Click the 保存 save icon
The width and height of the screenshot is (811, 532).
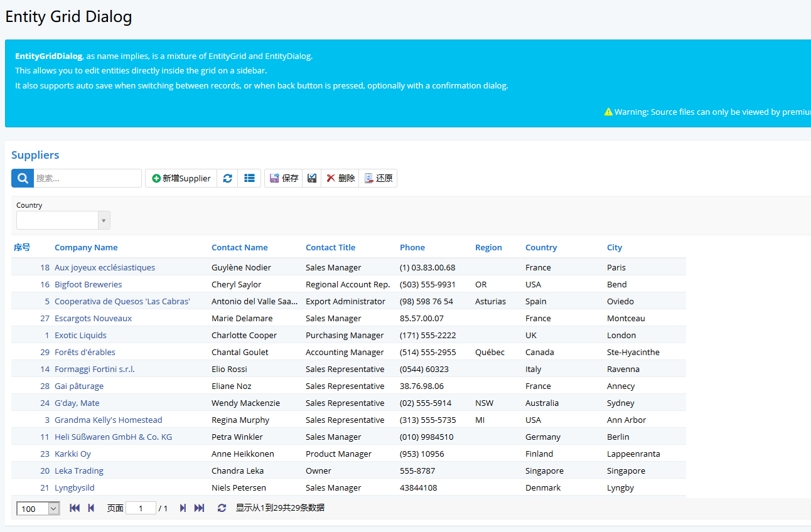pyautogui.click(x=283, y=178)
